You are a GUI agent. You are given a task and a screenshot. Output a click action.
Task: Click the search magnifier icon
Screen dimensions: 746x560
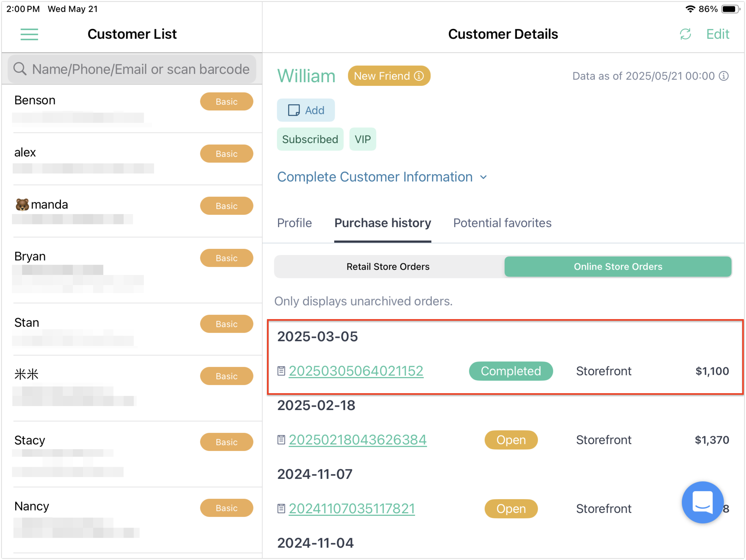20,69
